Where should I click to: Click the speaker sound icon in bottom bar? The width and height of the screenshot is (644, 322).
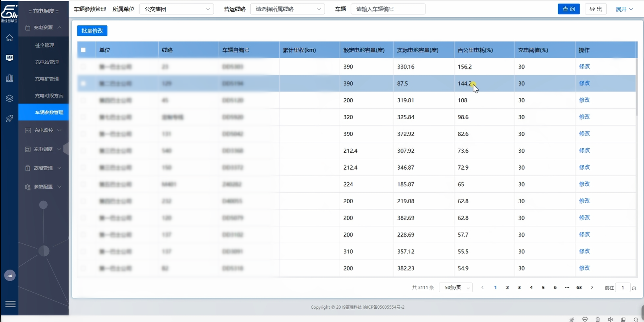click(610, 319)
